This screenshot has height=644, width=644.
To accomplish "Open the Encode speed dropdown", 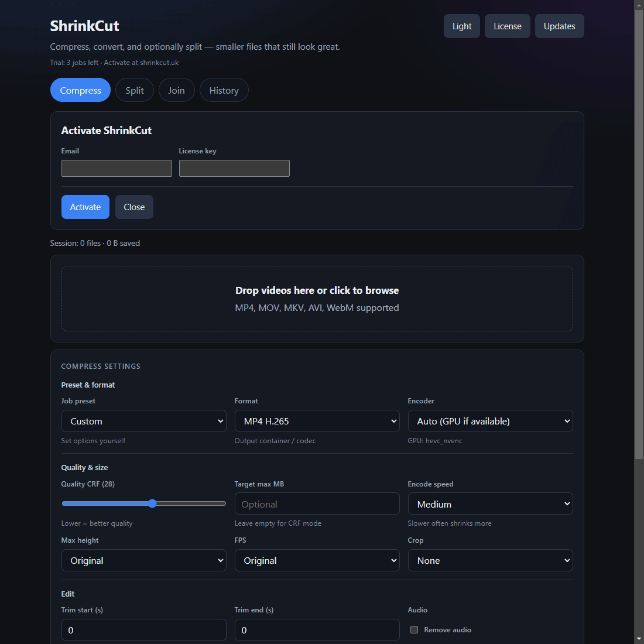I will pos(491,504).
